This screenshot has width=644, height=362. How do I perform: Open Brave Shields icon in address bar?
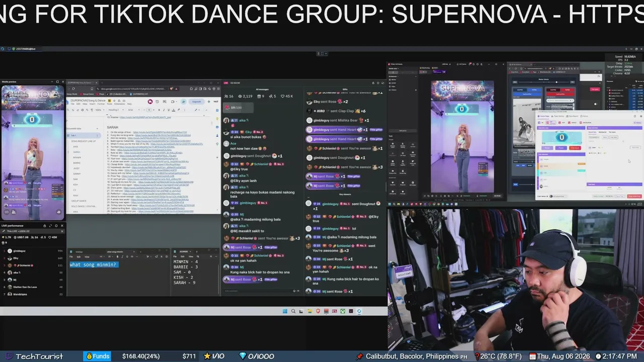[172, 89]
